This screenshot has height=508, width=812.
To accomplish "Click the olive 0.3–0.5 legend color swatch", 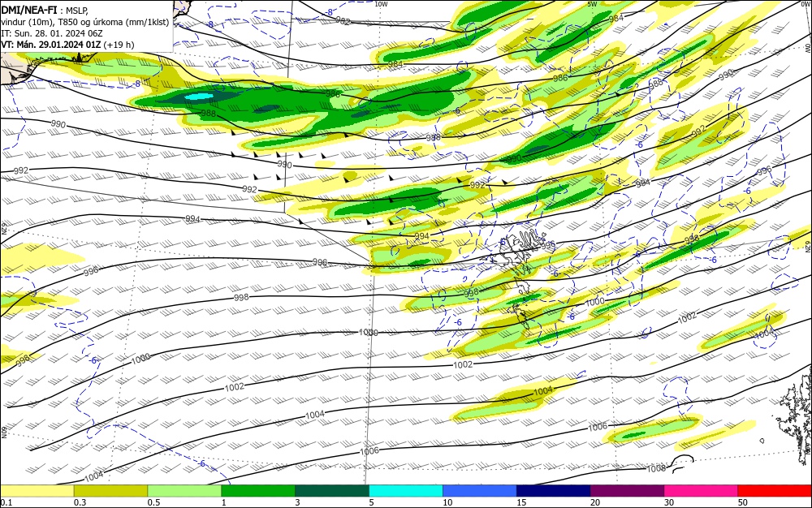I will click(110, 491).
